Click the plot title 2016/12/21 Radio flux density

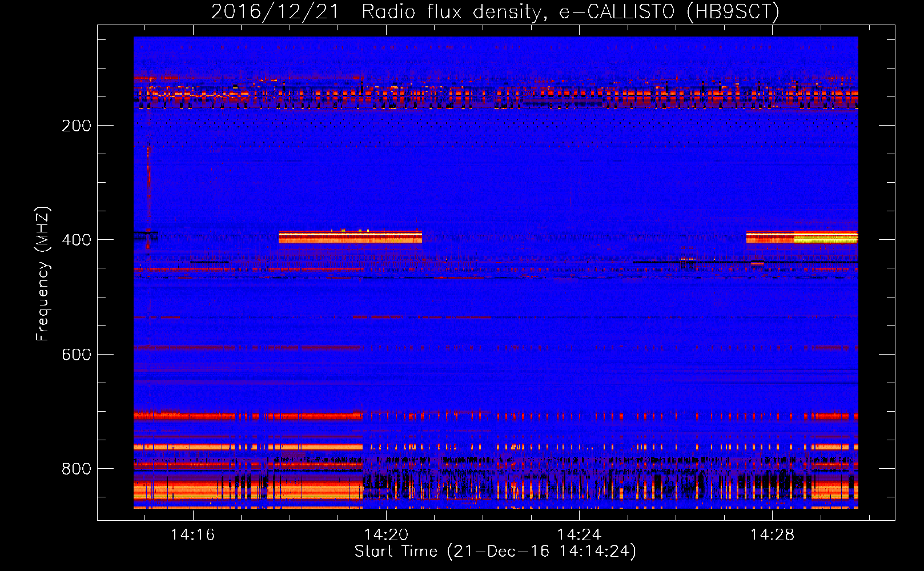[x=495, y=11]
